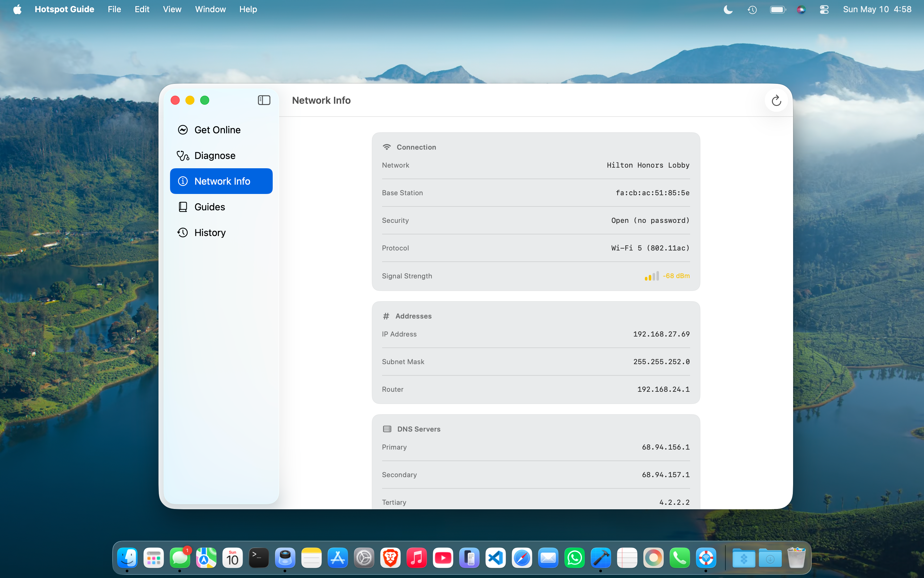Click network name Hilton Honors Lobby

648,165
